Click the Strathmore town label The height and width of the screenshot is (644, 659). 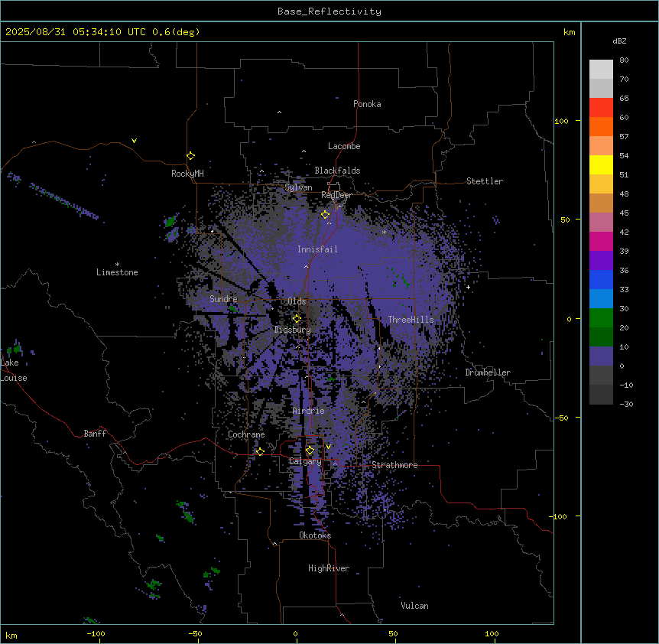(394, 465)
